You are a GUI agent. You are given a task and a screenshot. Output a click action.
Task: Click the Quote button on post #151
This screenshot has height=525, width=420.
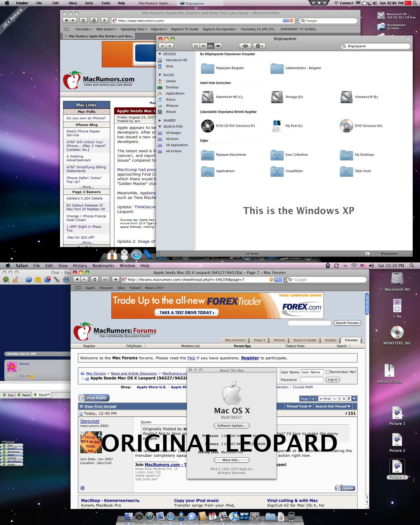pos(345,488)
